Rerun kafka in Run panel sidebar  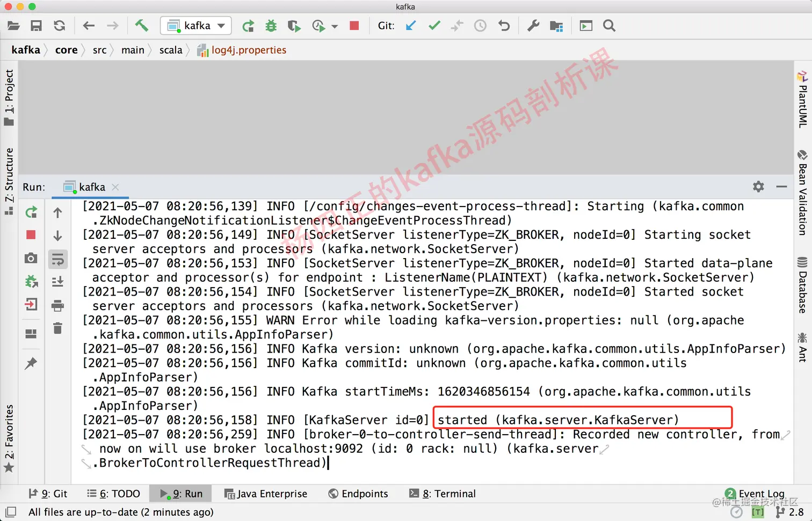31,212
